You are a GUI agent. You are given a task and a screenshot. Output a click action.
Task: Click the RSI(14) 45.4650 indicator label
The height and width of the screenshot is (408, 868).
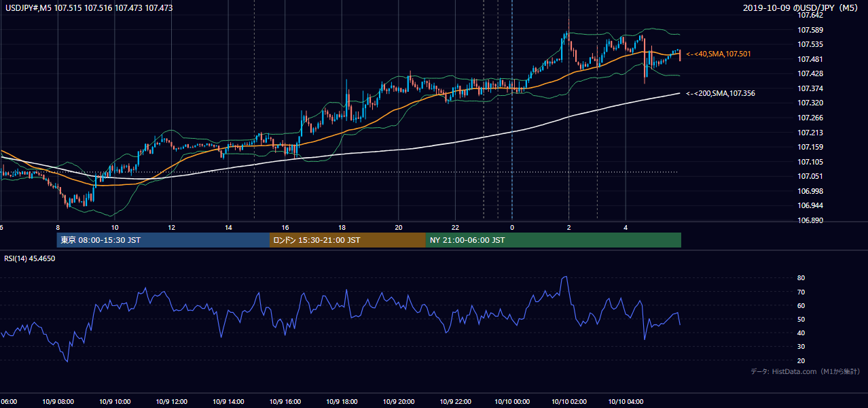[x=30, y=258]
